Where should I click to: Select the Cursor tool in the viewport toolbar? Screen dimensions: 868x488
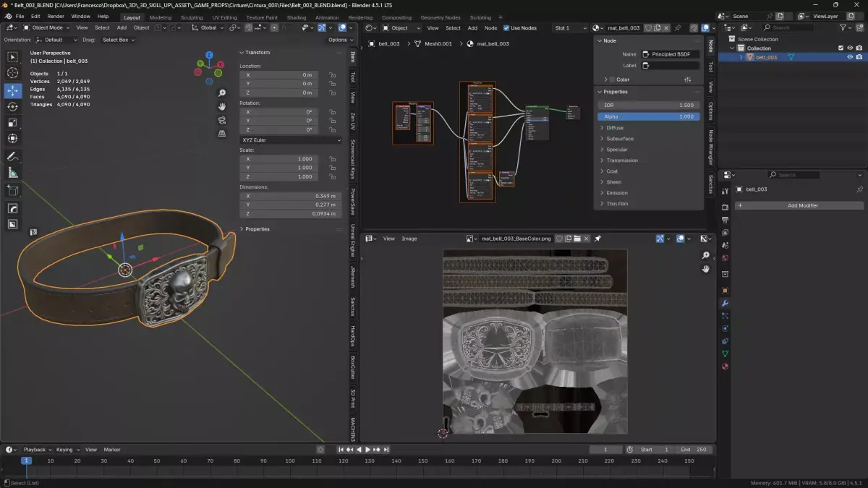12,73
